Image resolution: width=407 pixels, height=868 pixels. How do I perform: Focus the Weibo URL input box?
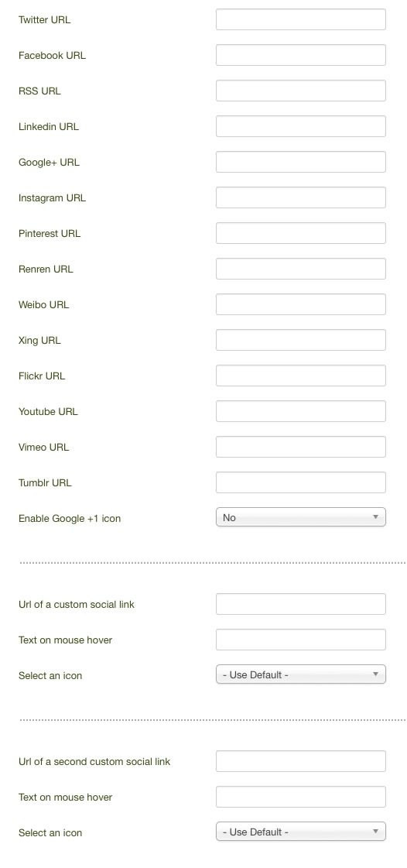pos(300,304)
